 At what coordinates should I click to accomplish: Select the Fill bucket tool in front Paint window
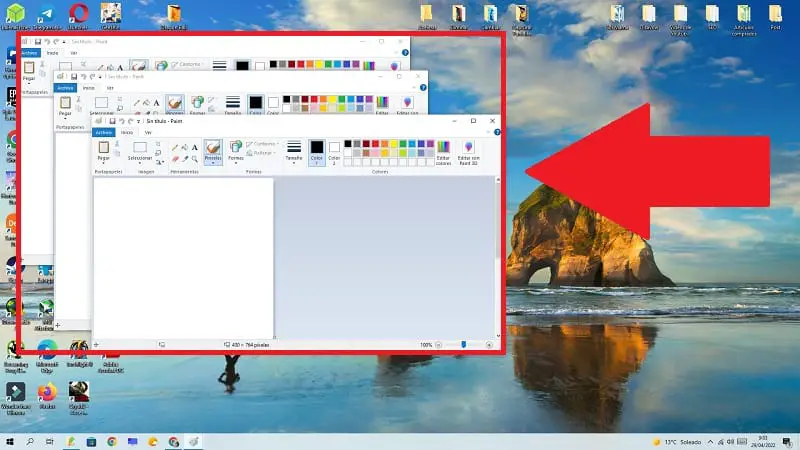click(185, 147)
